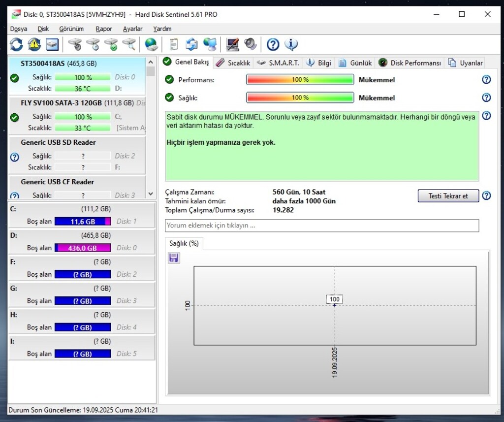Open the blue question mark help toolbar icon
Viewport: 504px width, 422px height.
pos(273,44)
